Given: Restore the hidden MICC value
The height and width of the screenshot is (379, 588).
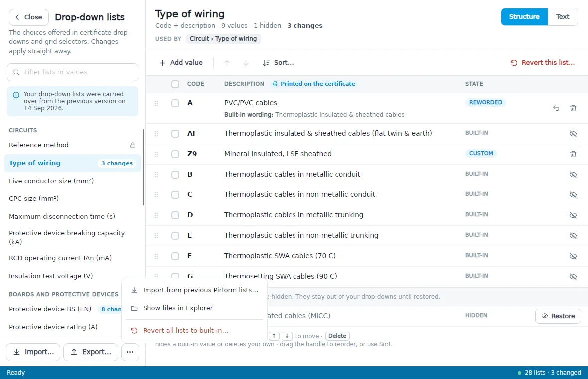Looking at the screenshot, I should [558, 316].
